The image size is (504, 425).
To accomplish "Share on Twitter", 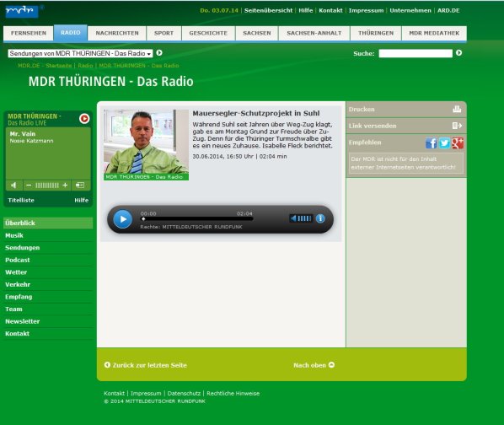I will (x=444, y=143).
